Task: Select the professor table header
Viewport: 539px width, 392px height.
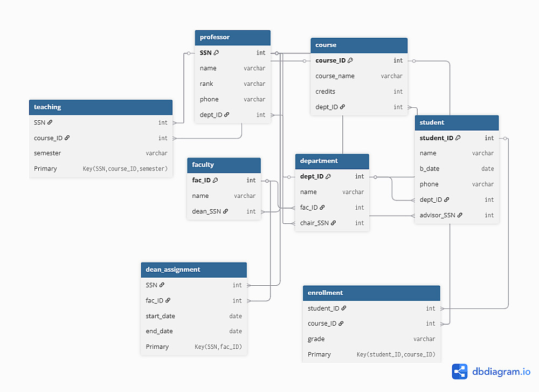Action: coord(232,38)
